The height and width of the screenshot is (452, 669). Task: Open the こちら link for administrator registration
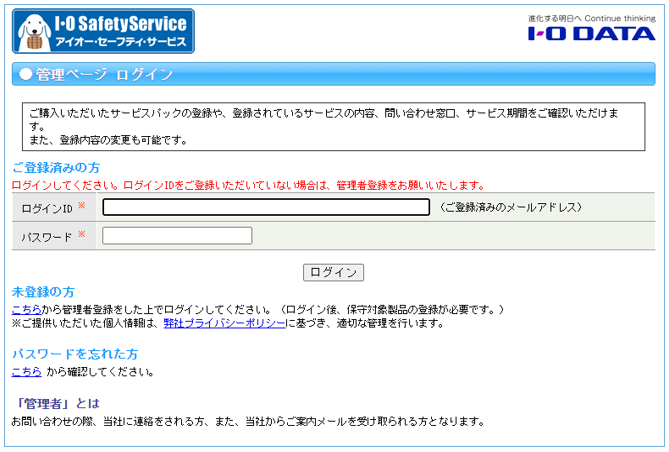coord(26,309)
